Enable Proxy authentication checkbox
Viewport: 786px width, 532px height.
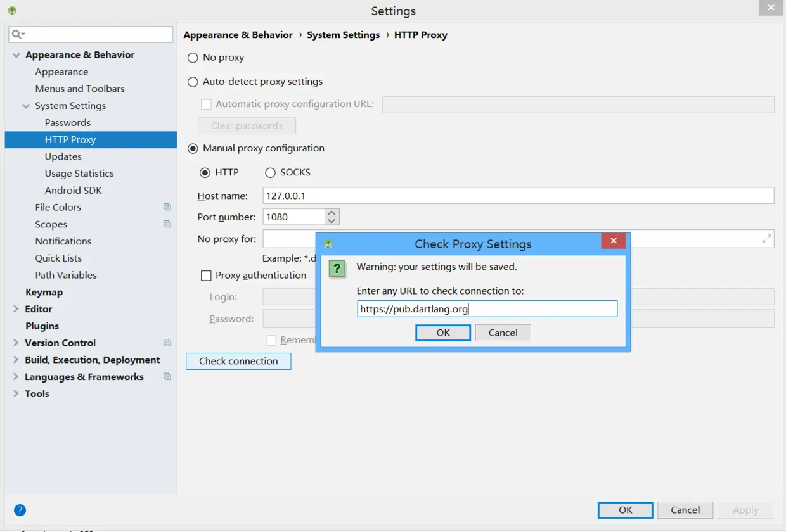click(206, 275)
